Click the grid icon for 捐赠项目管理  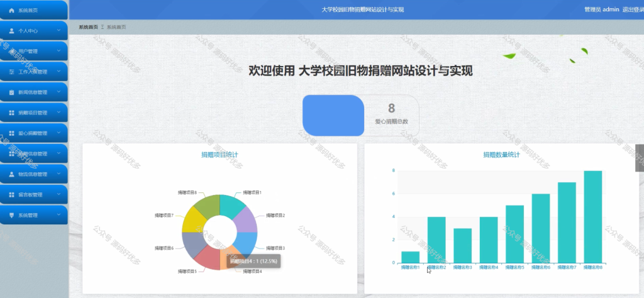(11, 113)
